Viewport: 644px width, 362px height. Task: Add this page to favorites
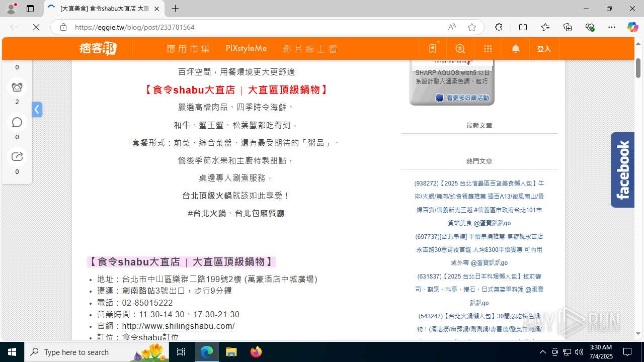click(x=471, y=27)
